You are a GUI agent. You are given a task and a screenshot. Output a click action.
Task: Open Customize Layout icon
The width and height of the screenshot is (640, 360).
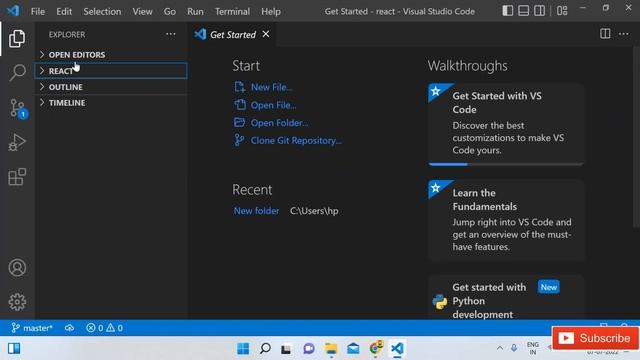(562, 11)
